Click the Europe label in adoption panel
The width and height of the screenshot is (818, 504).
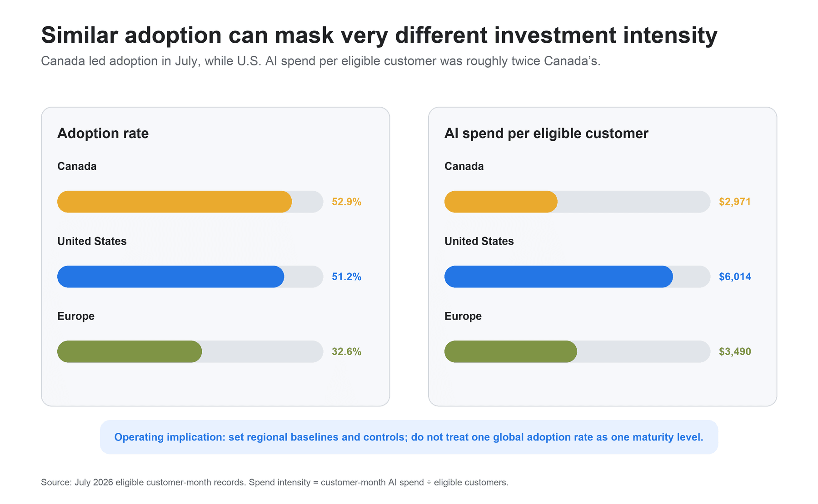[76, 316]
